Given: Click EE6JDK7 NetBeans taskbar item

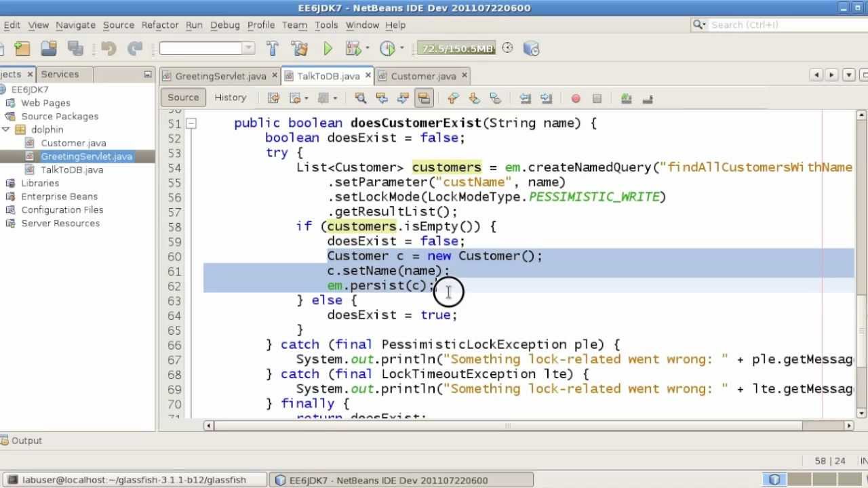Looking at the screenshot, I should coord(401,480).
